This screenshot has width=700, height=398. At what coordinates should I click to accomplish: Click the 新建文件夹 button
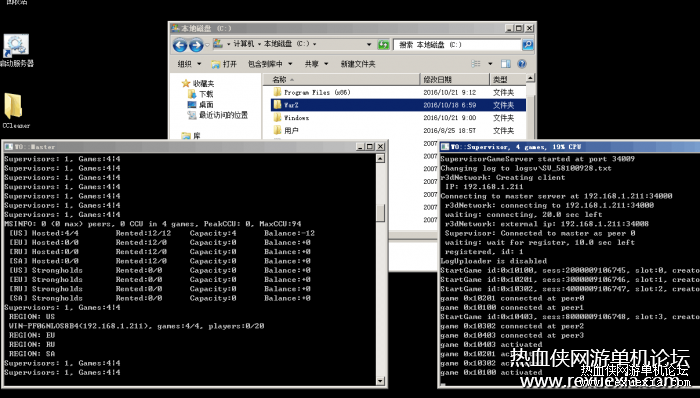358,64
